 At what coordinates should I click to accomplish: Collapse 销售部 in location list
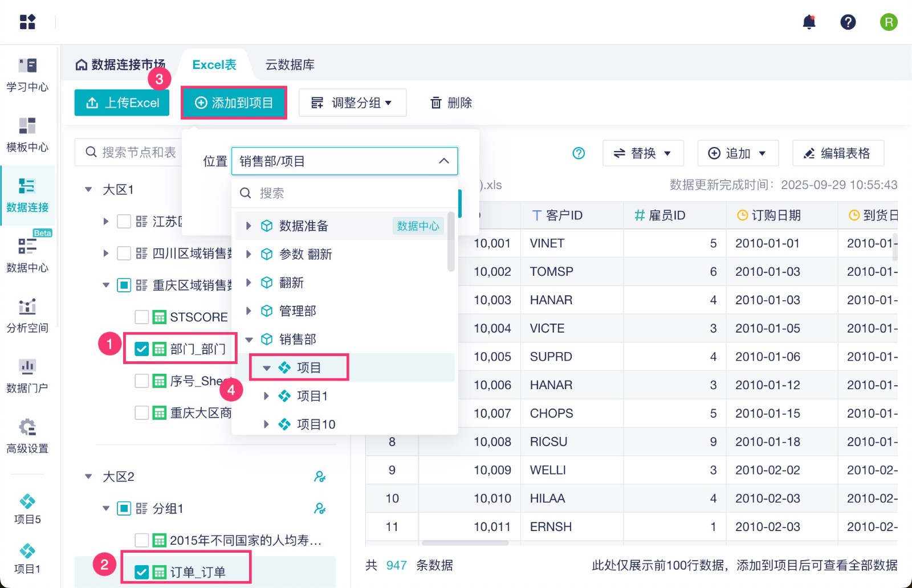[249, 340]
